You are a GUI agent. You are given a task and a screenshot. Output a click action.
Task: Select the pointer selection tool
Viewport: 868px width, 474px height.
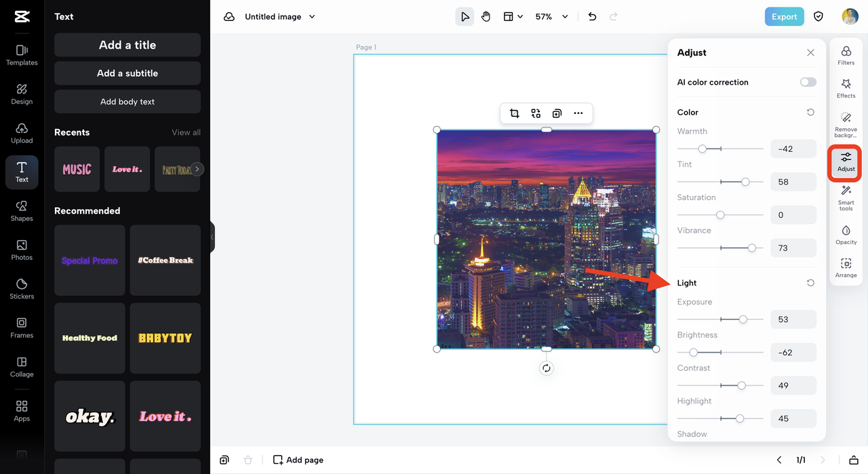pyautogui.click(x=465, y=17)
